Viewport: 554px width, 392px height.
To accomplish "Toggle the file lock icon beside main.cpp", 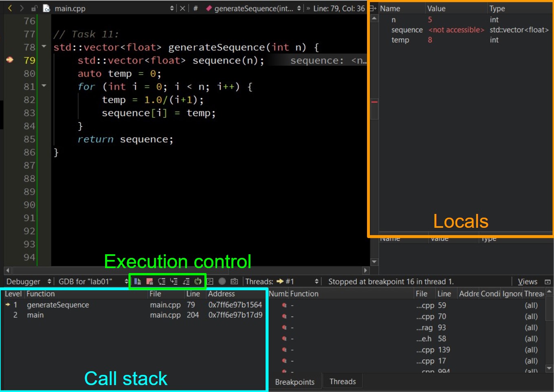I will coord(35,8).
